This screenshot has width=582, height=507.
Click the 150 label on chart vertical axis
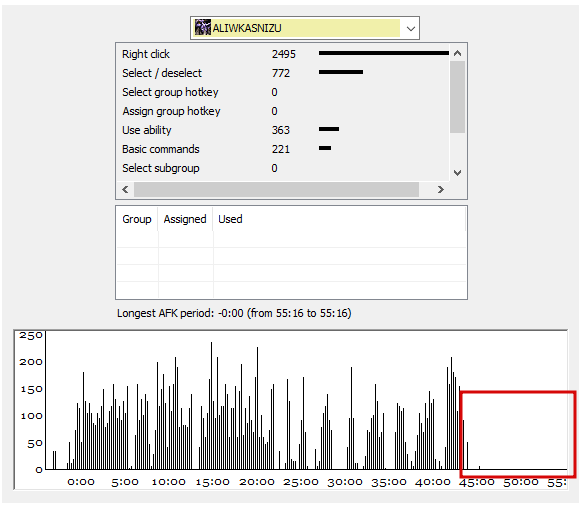(32, 389)
